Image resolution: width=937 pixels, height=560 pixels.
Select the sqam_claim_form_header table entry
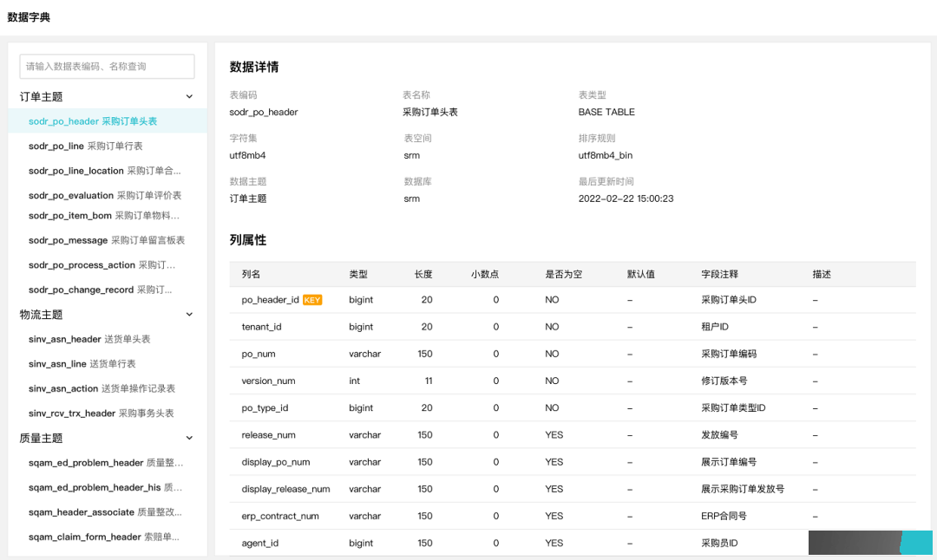coord(104,537)
